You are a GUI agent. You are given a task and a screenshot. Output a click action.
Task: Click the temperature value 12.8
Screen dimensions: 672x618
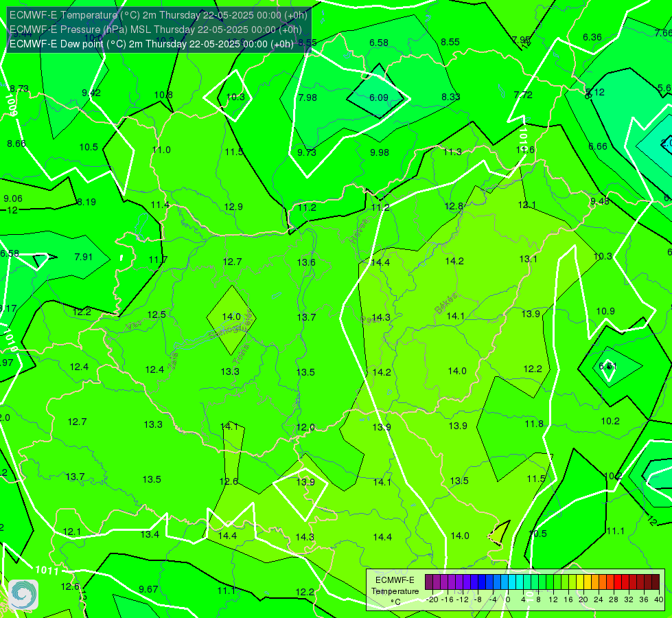454,206
